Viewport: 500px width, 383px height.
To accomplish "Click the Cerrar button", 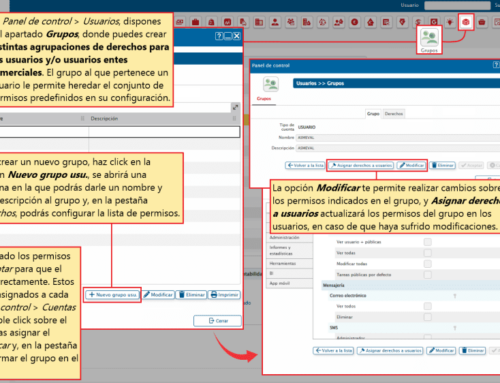I will [x=217, y=321].
